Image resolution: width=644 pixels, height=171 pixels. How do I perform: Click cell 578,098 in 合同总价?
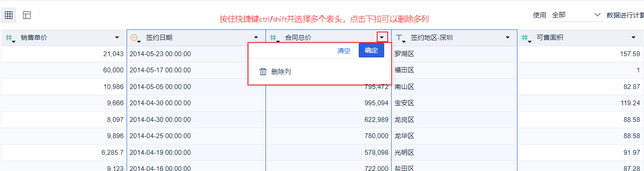point(328,153)
